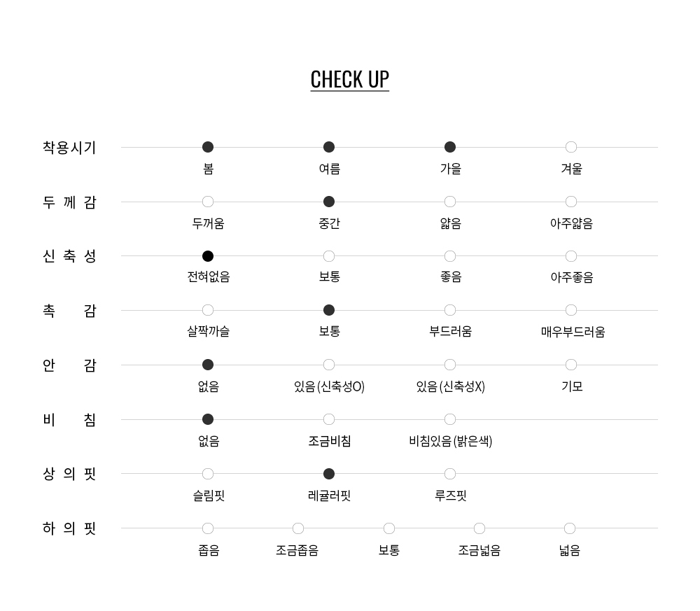Image resolution: width=700 pixels, height=611 pixels.
Task: Click the 여름 label text
Action: click(329, 169)
